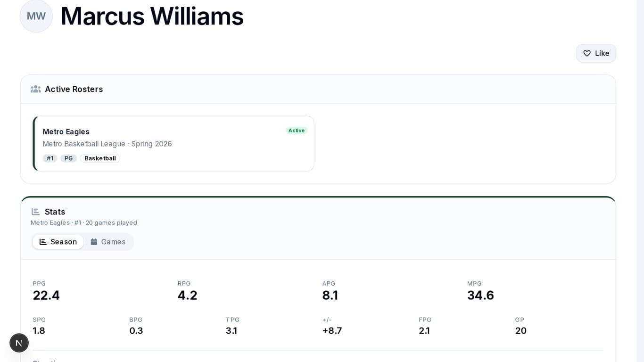Click the APG 8.1 stat
644x362 pixels.
click(330, 295)
